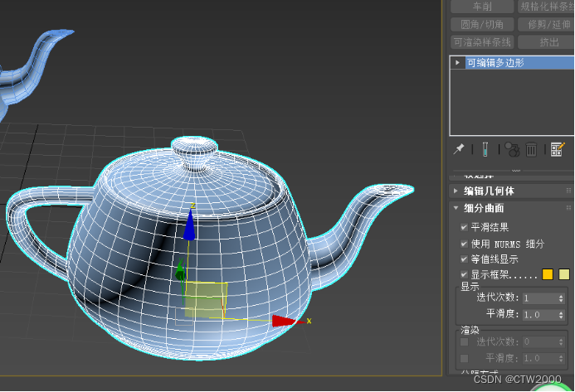575x392 pixels.
Task: Click the display 平滑度 value field
Action: coord(540,315)
